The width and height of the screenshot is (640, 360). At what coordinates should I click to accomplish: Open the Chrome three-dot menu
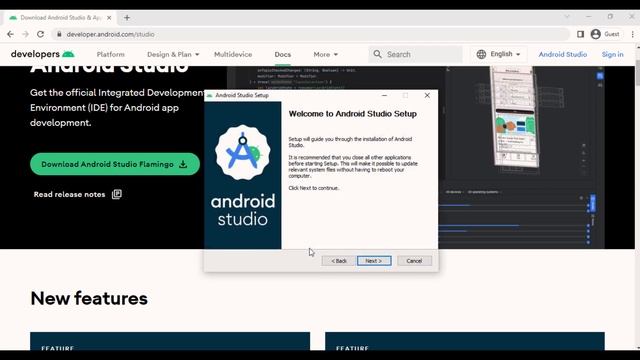tap(633, 34)
